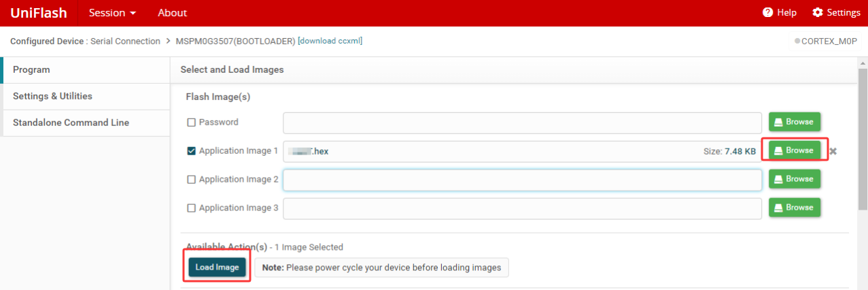Enable the Application Image 3 checkbox
The height and width of the screenshot is (290, 868).
click(192, 208)
